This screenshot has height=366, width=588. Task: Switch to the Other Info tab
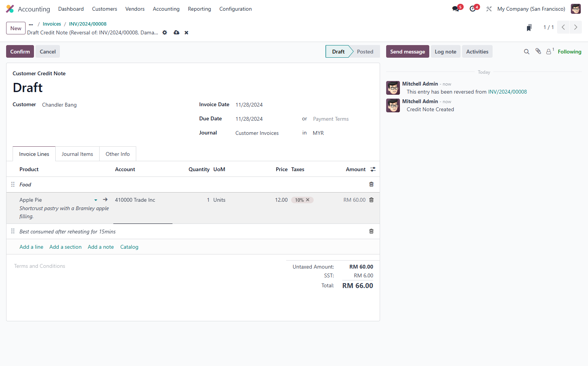(x=118, y=154)
